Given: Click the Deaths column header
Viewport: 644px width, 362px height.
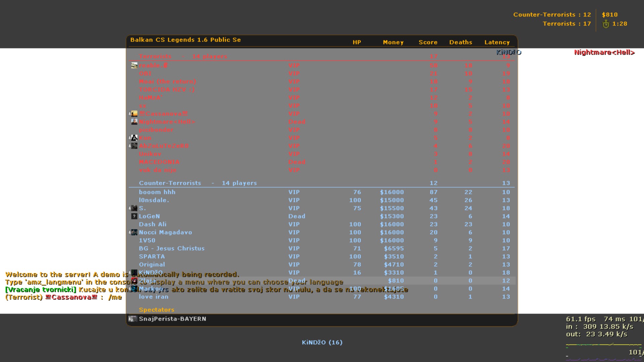Looking at the screenshot, I should tap(461, 42).
